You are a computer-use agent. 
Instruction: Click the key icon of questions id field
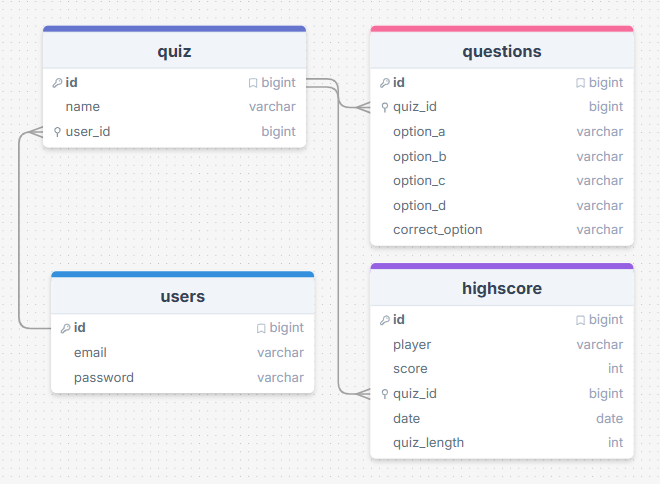[x=385, y=83]
